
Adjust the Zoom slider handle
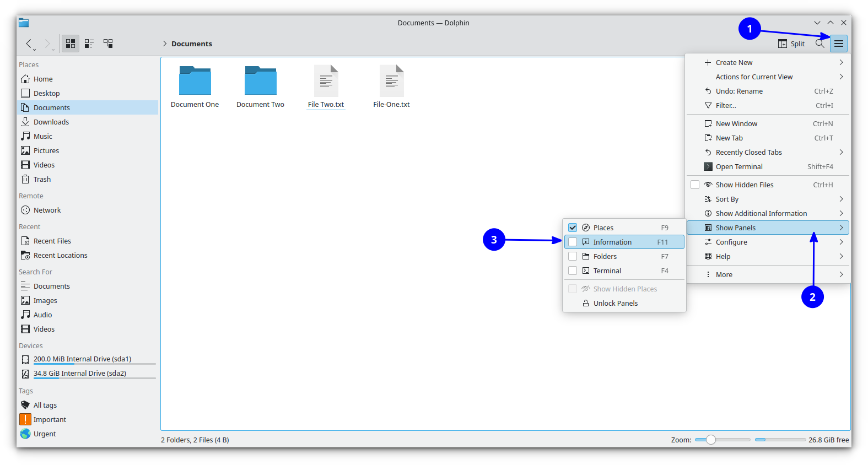pos(711,440)
